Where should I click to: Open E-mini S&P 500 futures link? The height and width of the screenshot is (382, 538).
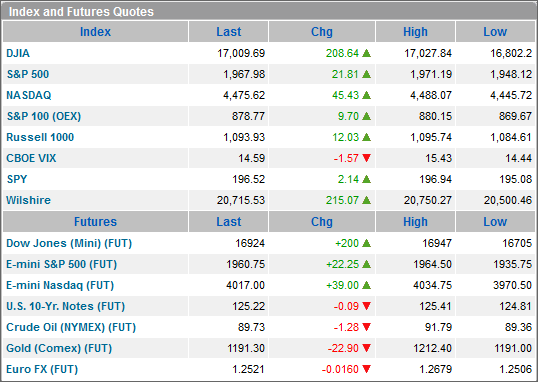click(x=61, y=264)
